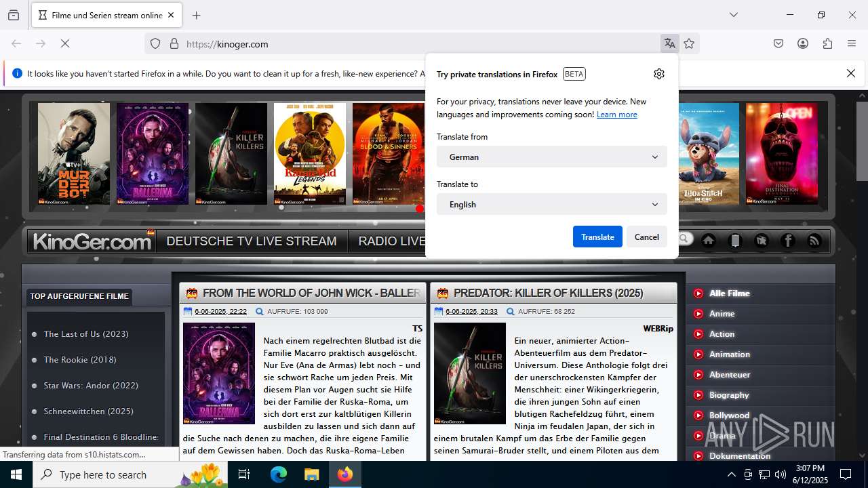Select the Animation category

pyautogui.click(x=730, y=354)
